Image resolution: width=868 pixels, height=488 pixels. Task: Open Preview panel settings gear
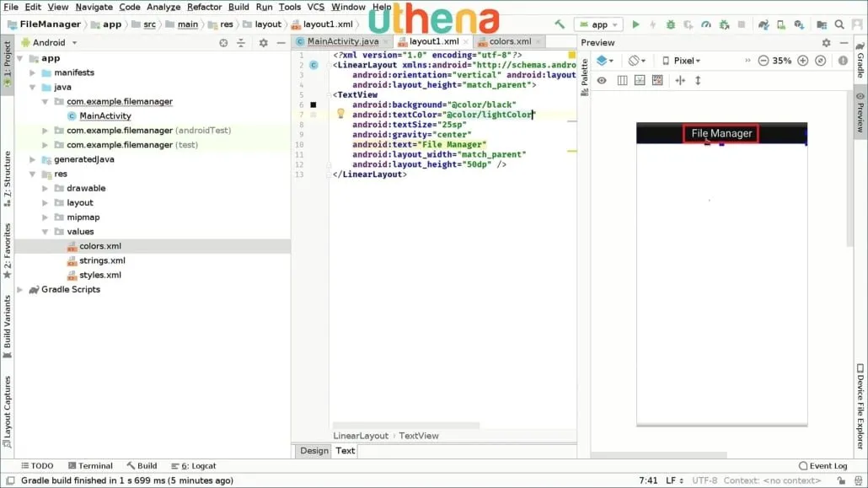(x=826, y=43)
